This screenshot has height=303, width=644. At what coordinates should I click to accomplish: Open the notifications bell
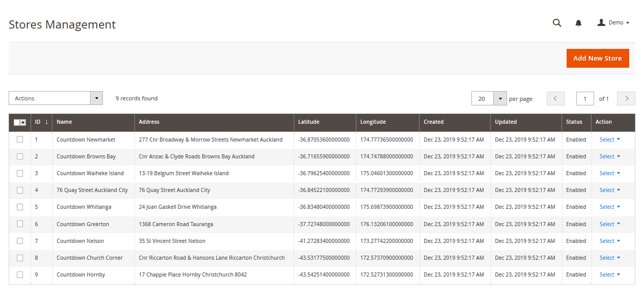(x=578, y=23)
